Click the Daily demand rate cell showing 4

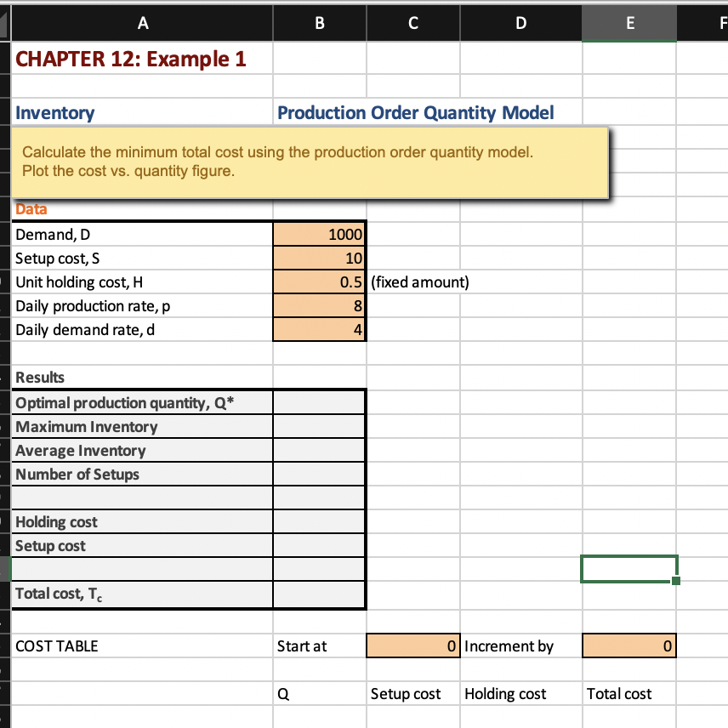pyautogui.click(x=319, y=329)
